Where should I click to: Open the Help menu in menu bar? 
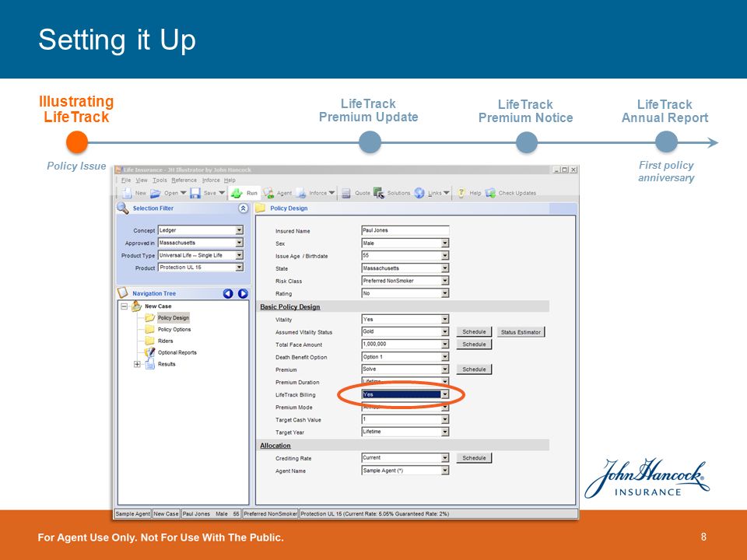pos(230,180)
